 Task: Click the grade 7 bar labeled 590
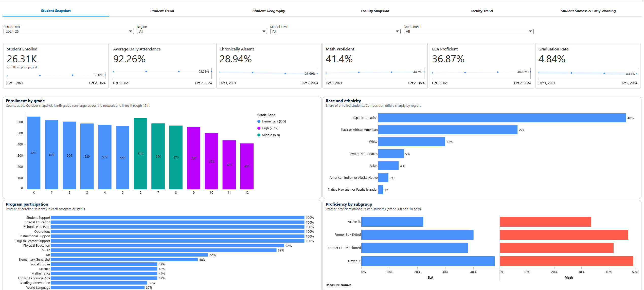[x=158, y=156]
